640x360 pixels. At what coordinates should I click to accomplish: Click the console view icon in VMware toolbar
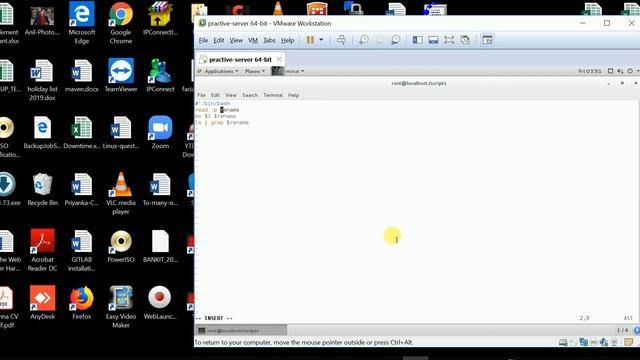tap(487, 40)
